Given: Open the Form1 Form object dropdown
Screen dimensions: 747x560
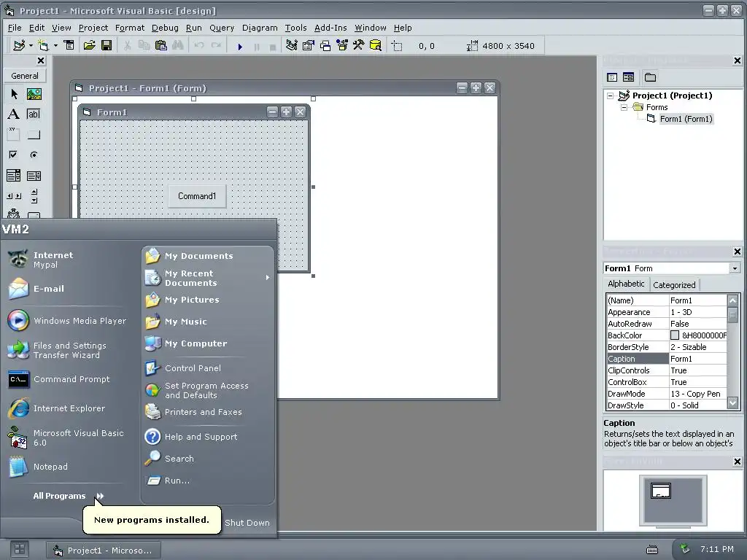Looking at the screenshot, I should [x=735, y=268].
